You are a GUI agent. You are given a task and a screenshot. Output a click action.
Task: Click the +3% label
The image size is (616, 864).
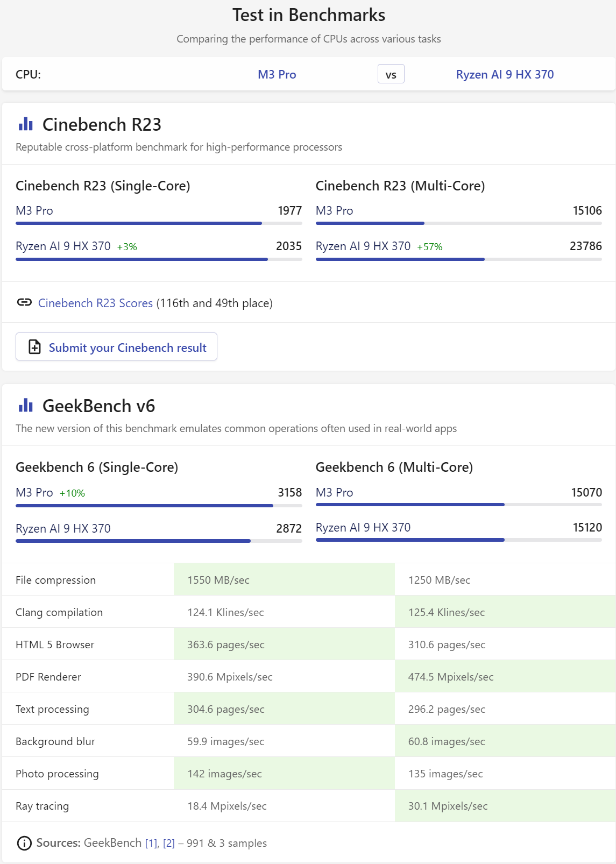127,247
